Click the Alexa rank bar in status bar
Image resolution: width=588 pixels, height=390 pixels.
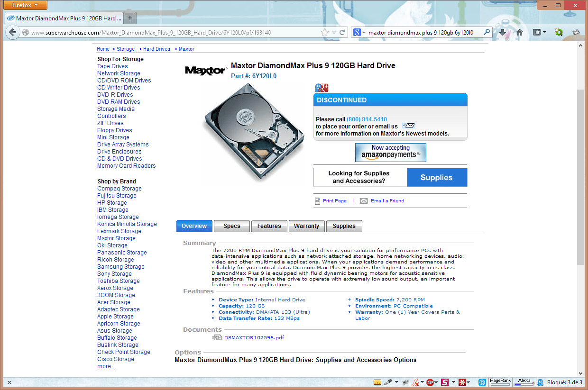(x=524, y=382)
